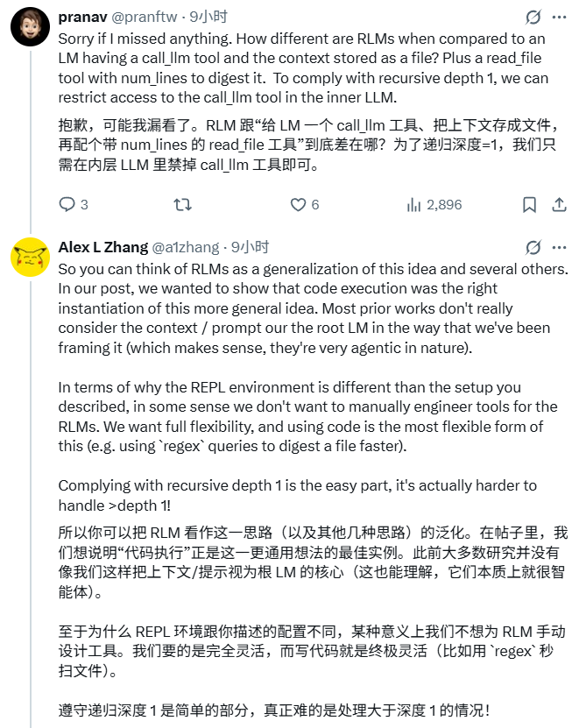Retweet pranav's post
The height and width of the screenshot is (728, 579).
[183, 205]
